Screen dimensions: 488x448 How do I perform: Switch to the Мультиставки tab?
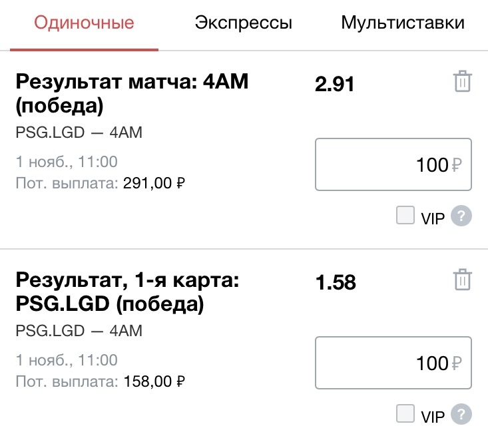coord(403,23)
